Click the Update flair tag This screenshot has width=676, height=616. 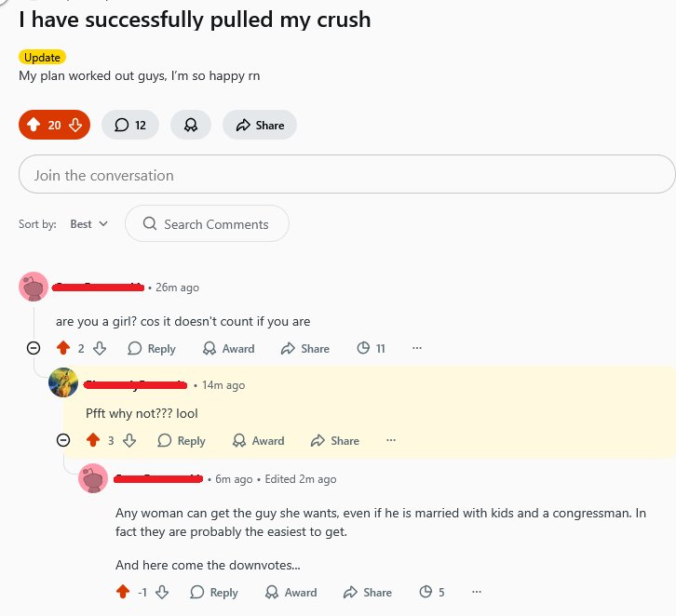pos(42,58)
